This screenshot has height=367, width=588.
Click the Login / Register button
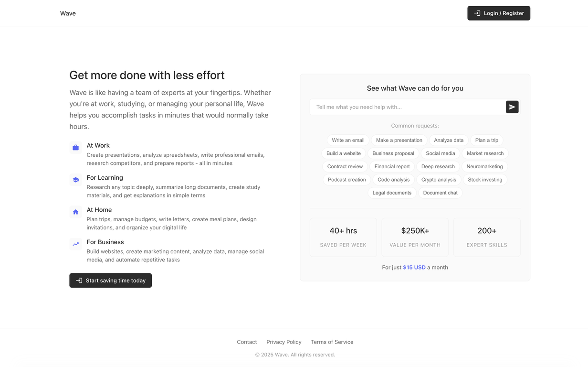[x=499, y=13]
